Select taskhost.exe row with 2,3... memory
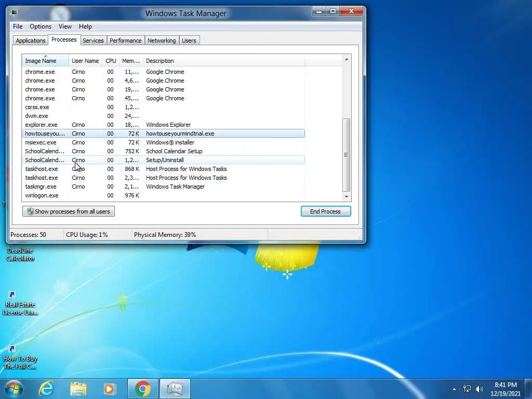This screenshot has width=532, height=399. [164, 178]
